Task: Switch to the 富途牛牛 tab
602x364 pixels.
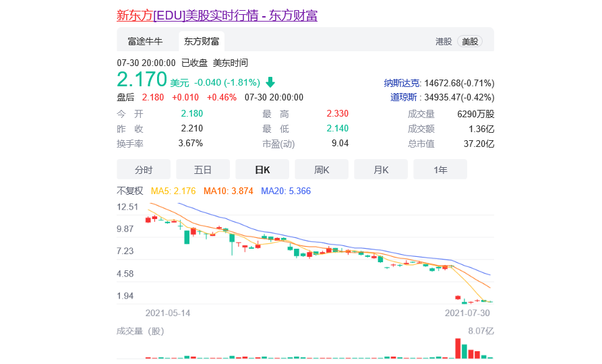Action: [x=145, y=41]
